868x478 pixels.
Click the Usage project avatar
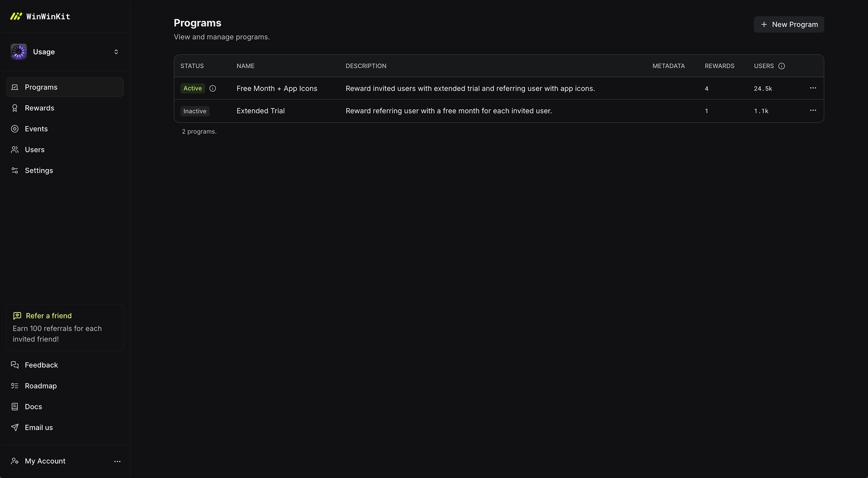point(19,52)
